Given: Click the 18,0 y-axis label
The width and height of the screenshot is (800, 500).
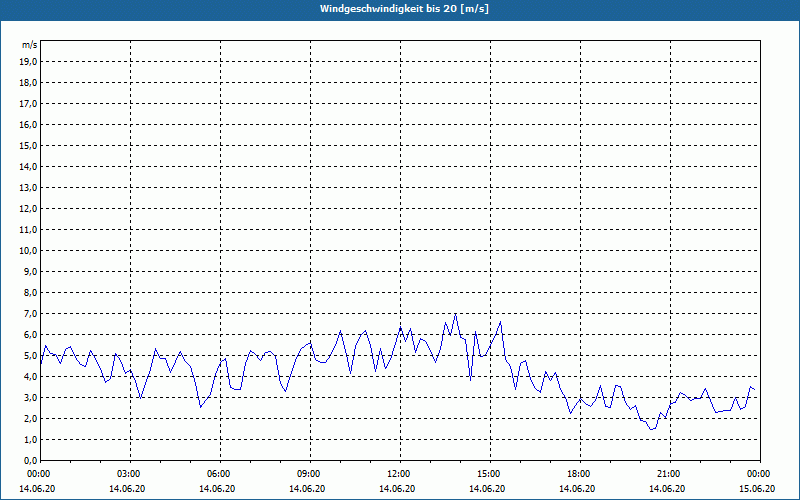Looking at the screenshot, I should coord(28,83).
